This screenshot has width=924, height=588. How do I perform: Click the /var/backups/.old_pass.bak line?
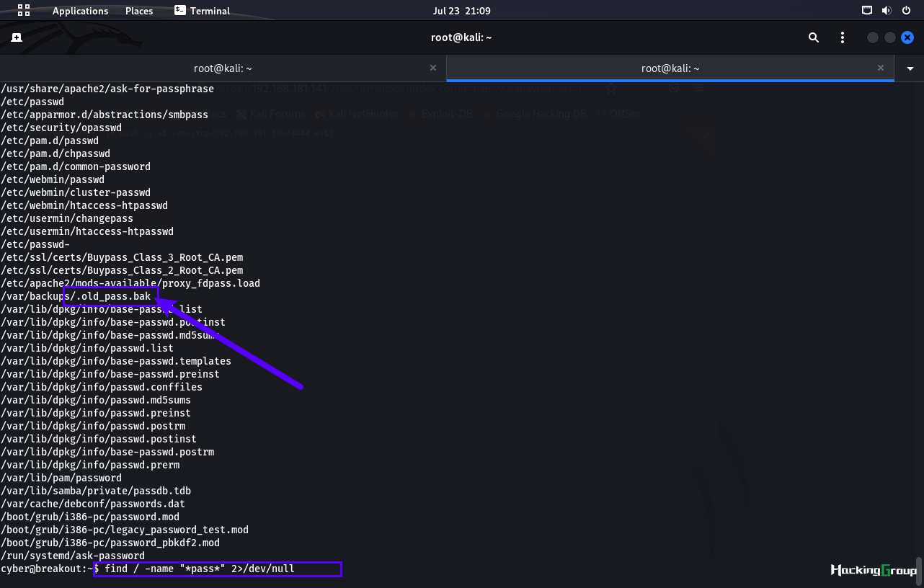click(76, 296)
